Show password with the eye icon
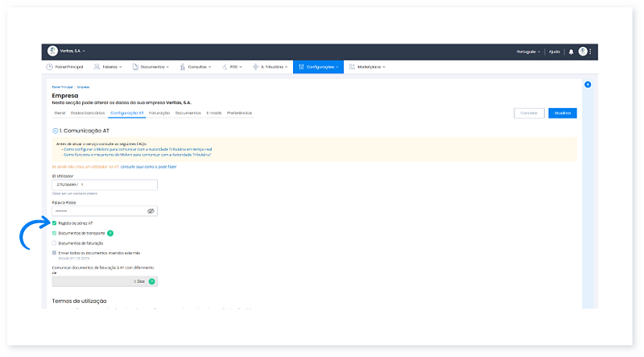This screenshot has height=357, width=644. pyautogui.click(x=151, y=210)
